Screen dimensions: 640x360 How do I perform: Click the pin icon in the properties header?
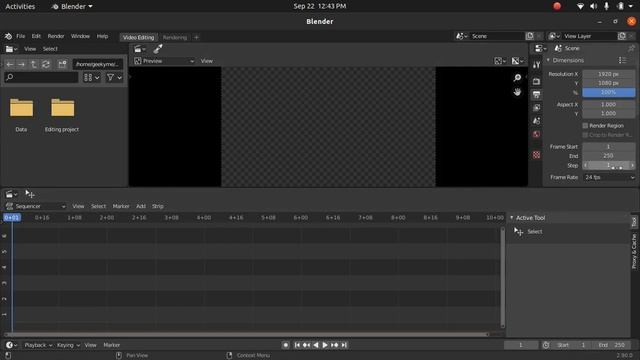tap(631, 49)
